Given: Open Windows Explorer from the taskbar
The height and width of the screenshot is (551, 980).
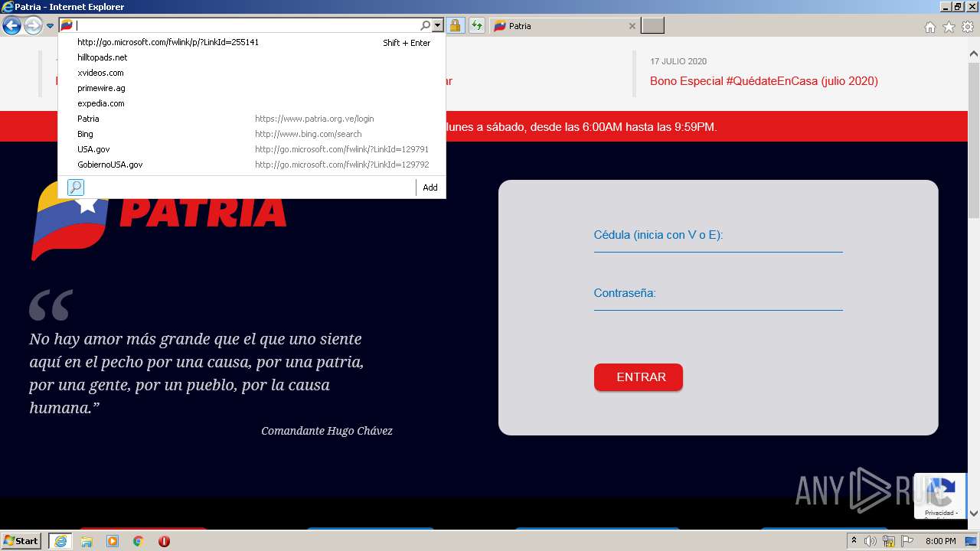Looking at the screenshot, I should tap(87, 541).
